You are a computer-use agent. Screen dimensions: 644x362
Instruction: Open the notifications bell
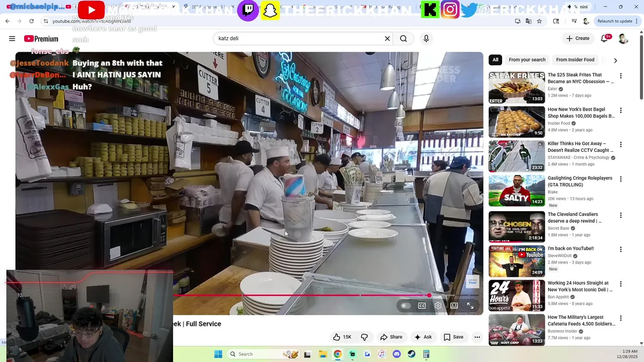(605, 38)
